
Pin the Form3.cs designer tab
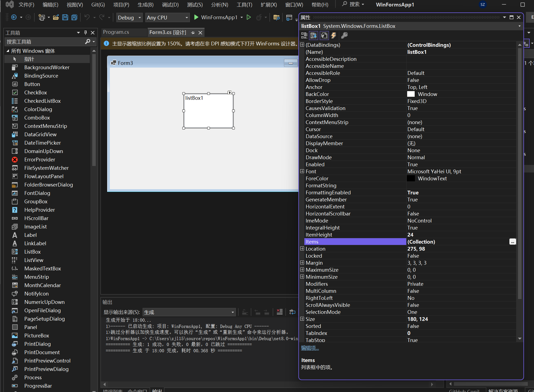[193, 33]
